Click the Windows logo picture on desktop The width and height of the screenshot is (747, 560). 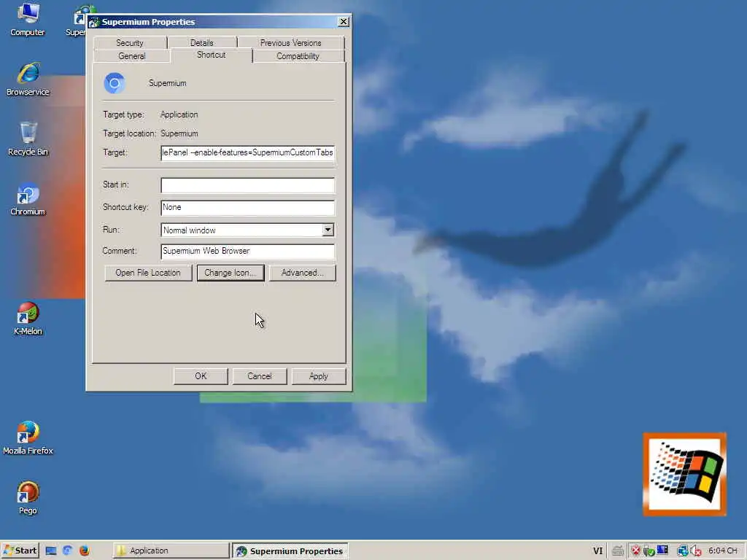(684, 474)
